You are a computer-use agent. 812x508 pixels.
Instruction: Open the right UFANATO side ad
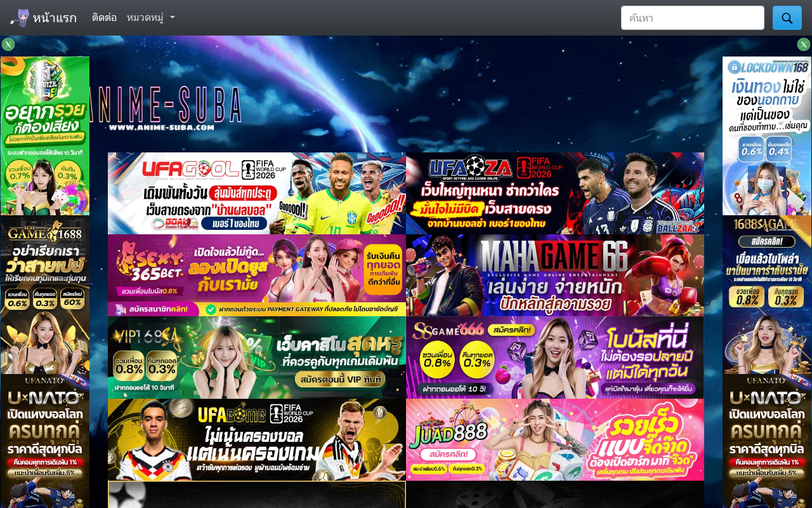767,441
